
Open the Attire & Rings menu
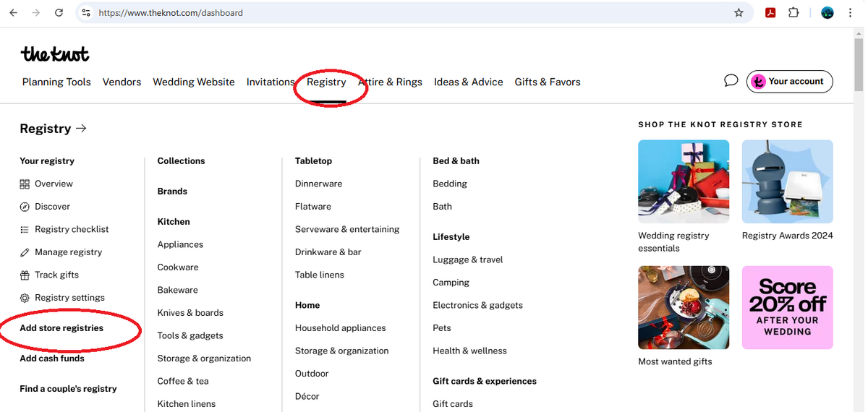click(x=391, y=82)
